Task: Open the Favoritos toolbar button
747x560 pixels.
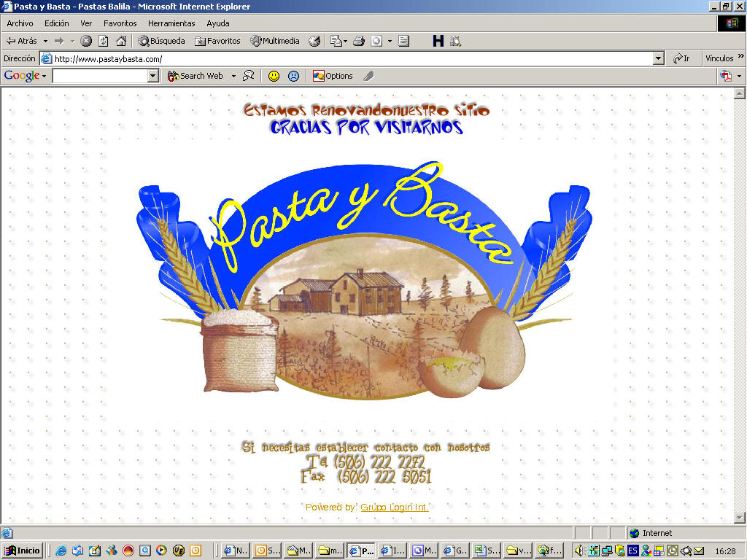Action: [x=217, y=41]
